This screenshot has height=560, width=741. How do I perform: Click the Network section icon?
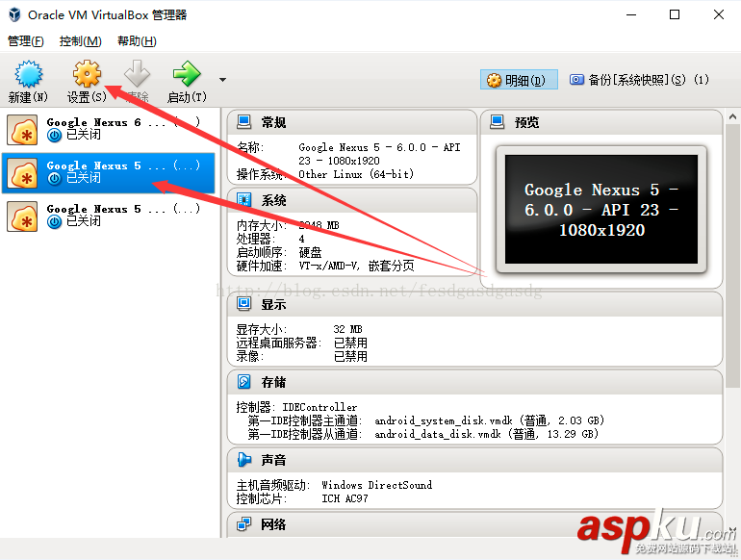[x=243, y=523]
